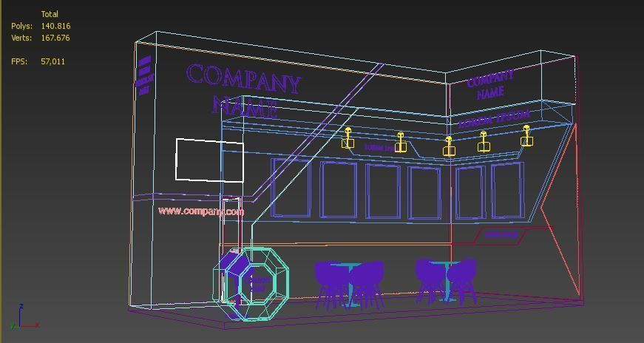The image size is (644, 343).
Task: Select the leftmost purple poster frame on back wall
Action: [291, 187]
